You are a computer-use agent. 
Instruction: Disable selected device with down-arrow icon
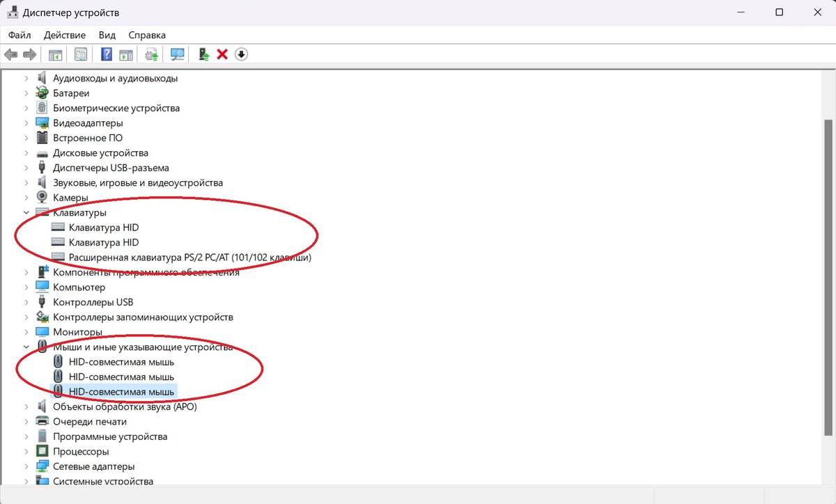[241, 54]
